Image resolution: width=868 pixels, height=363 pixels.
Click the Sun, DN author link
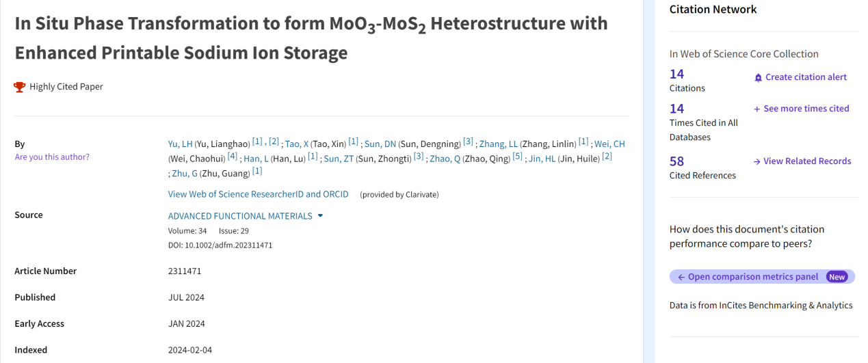click(x=380, y=144)
